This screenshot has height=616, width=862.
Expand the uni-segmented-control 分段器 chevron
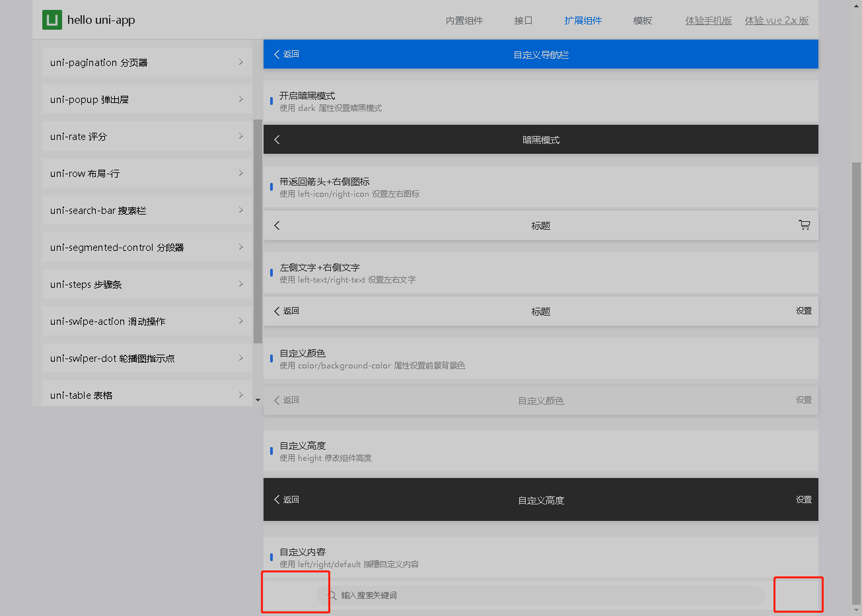[240, 247]
